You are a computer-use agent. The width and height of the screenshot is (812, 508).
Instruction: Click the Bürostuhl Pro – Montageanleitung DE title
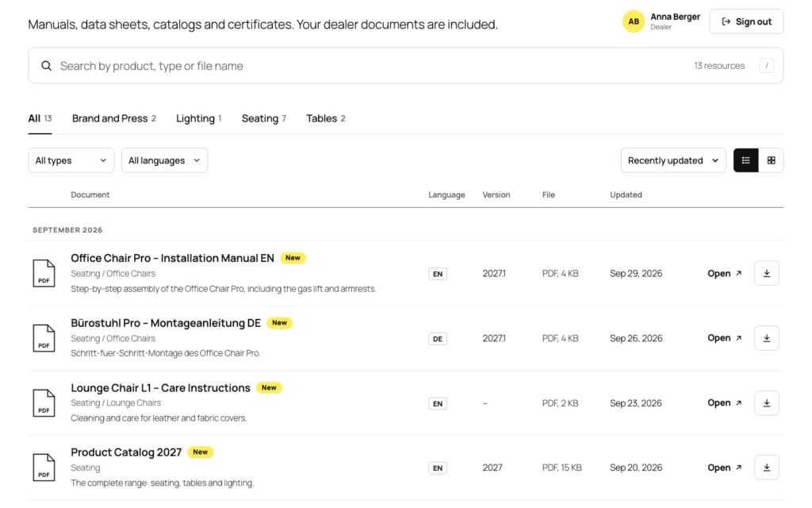pyautogui.click(x=166, y=323)
